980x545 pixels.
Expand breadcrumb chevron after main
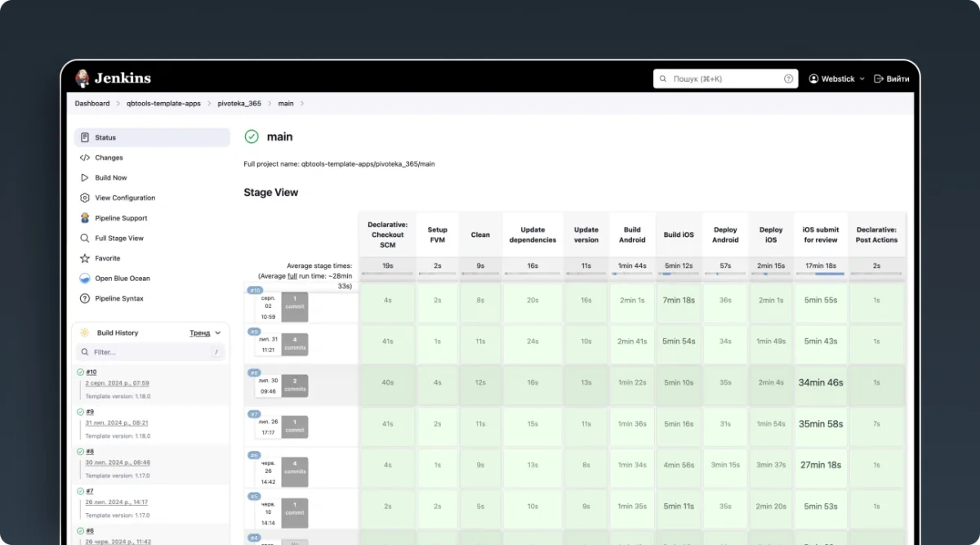click(301, 104)
